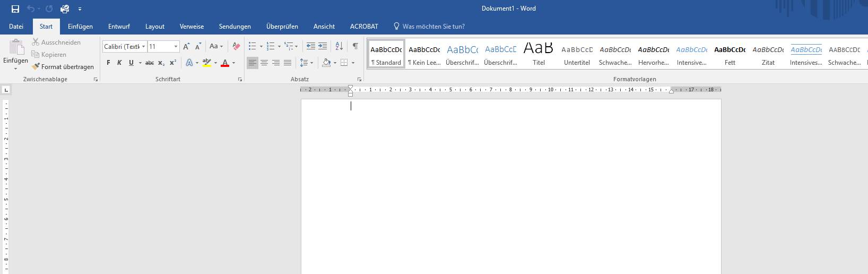Image resolution: width=868 pixels, height=274 pixels.
Task: Toggle bold (F) formatting
Action: point(108,63)
